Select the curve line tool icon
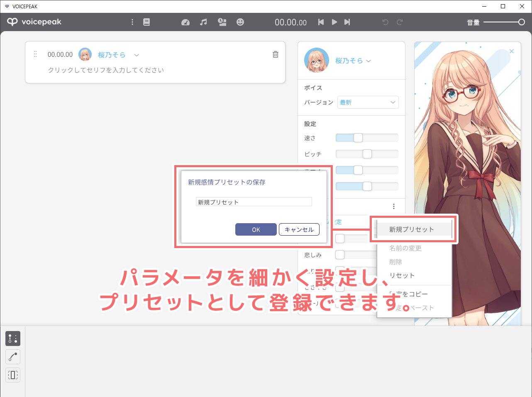532x397 pixels. coord(13,357)
